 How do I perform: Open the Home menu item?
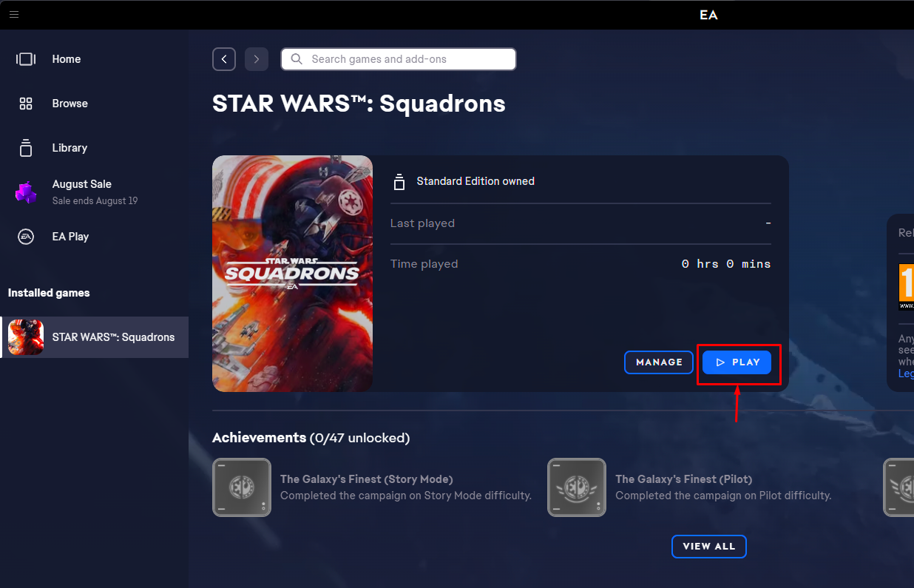(94, 59)
